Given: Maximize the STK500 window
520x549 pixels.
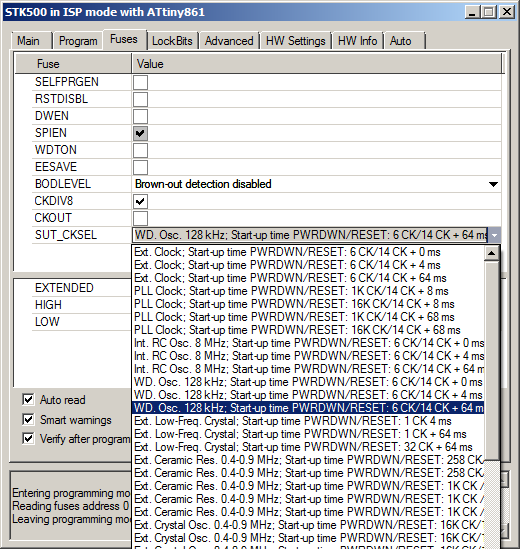Looking at the screenshot, I should coord(489,12).
